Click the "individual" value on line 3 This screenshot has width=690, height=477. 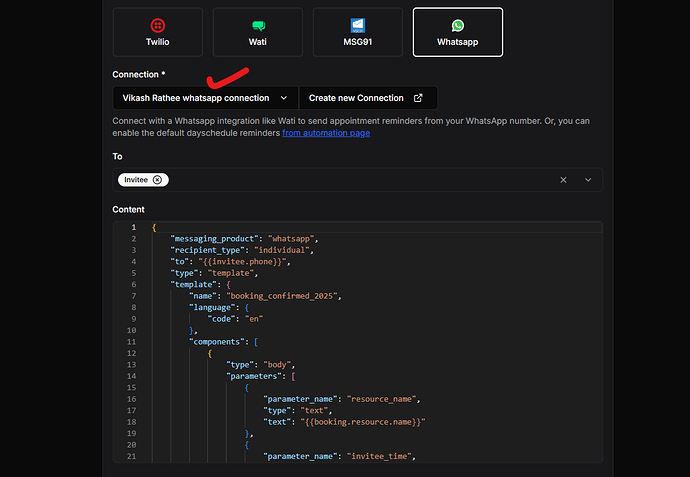(x=282, y=250)
